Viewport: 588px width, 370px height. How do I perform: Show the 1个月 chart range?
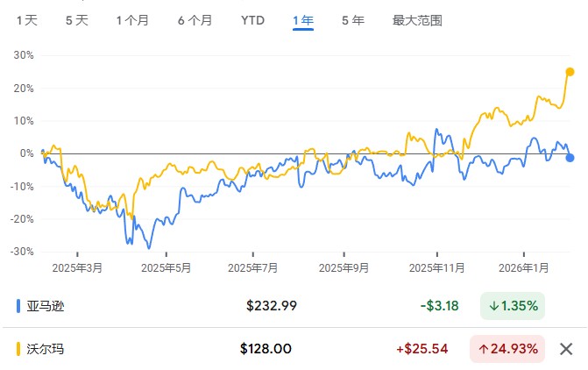(133, 20)
